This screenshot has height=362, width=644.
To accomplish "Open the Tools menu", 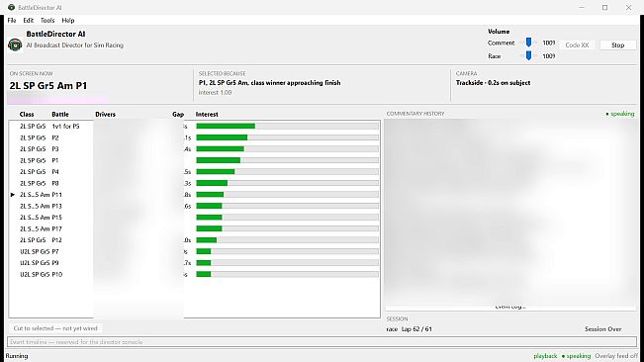I will (x=47, y=20).
